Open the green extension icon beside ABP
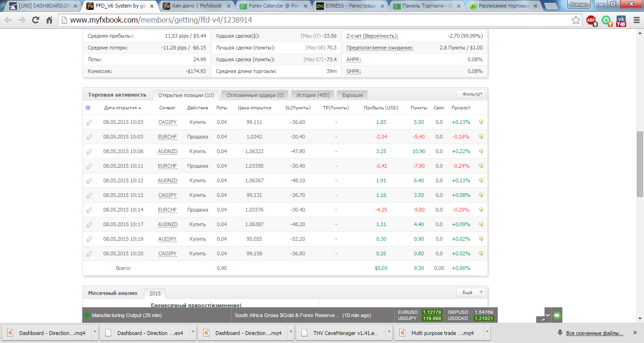The image size is (644, 343). tap(606, 20)
